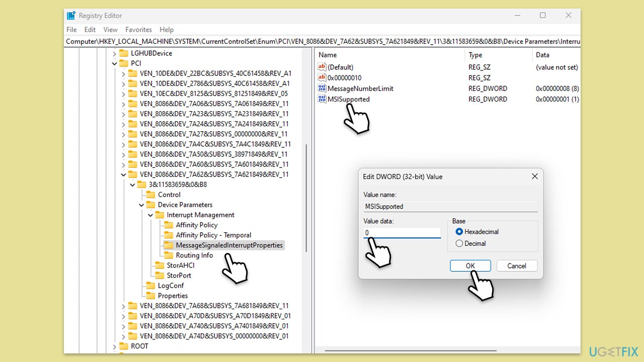The image size is (644, 362).
Task: Click the Registry Editor title bar icon
Action: coord(71,16)
